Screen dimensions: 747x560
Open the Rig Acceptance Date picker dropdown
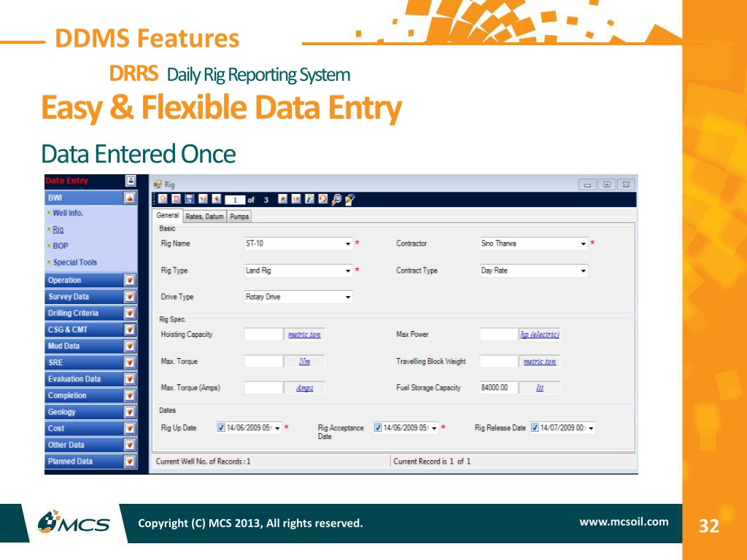click(434, 428)
